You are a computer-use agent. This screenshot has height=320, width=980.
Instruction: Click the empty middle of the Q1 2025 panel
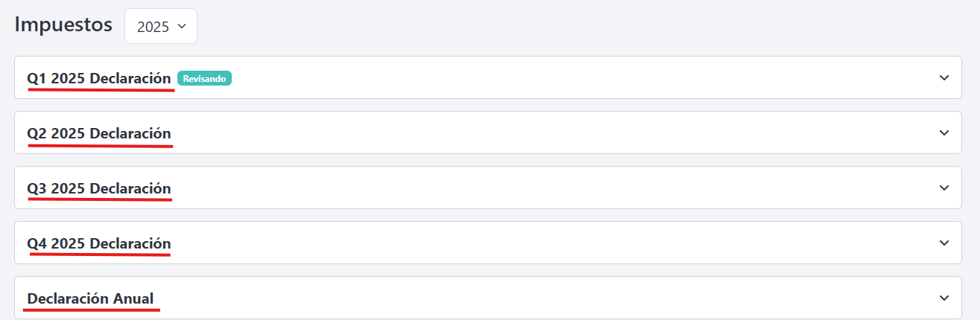tap(559, 77)
